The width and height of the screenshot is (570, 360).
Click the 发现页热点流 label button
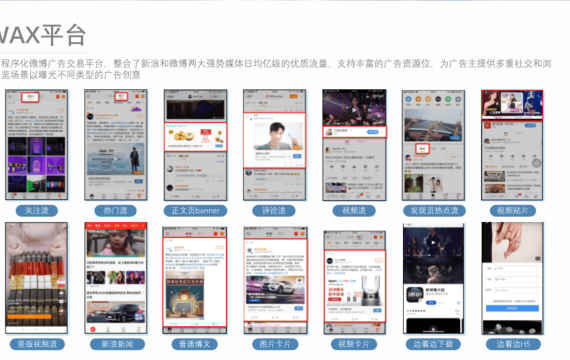[x=434, y=211]
